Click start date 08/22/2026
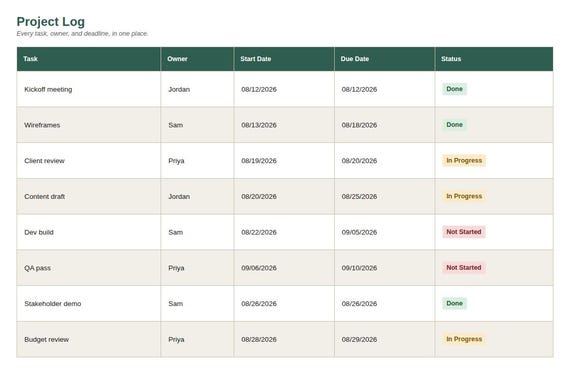 [x=259, y=232]
